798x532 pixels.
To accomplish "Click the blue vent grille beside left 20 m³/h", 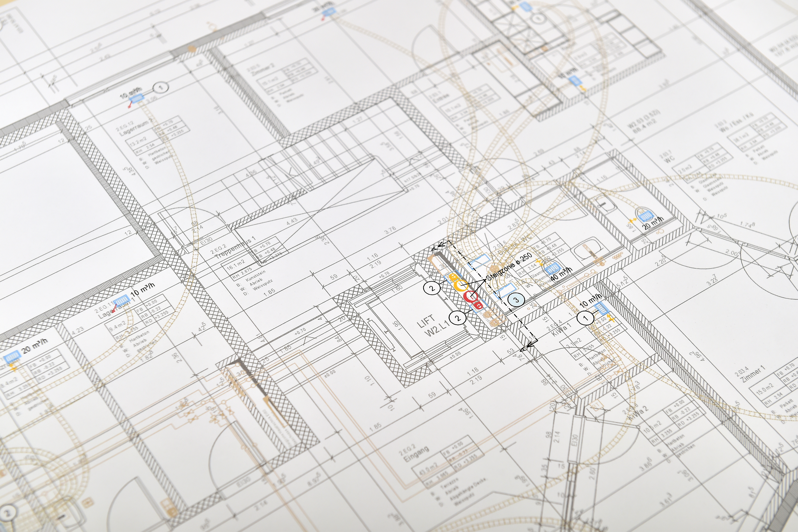I will tap(12, 357).
